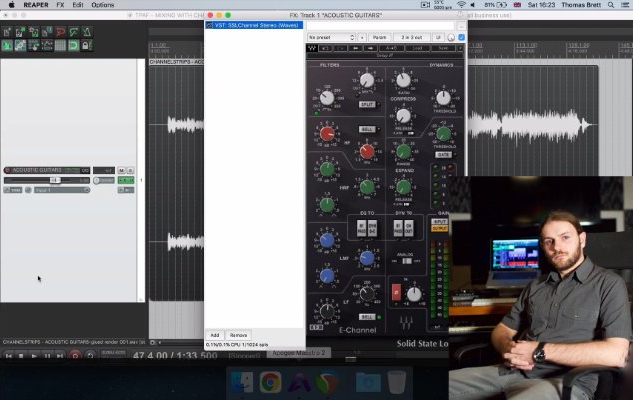The image size is (633, 400).
Task: Open Google Chrome from the Dock
Action: (270, 382)
